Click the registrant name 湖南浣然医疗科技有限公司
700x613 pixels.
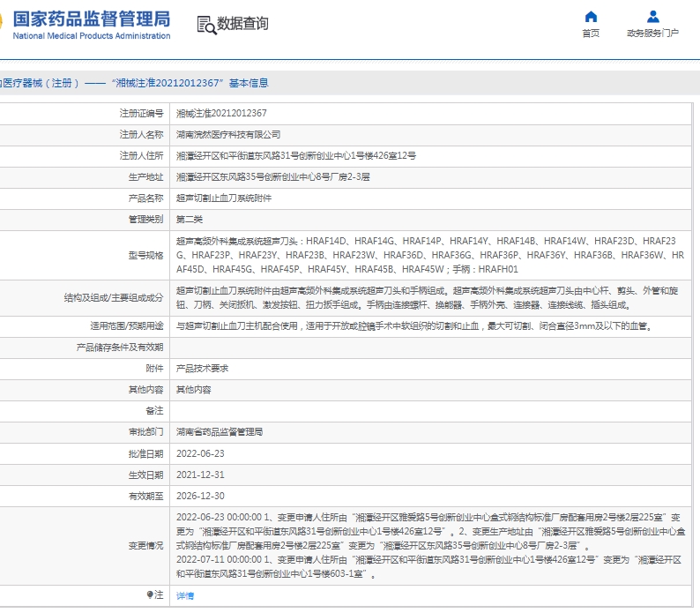(x=228, y=134)
